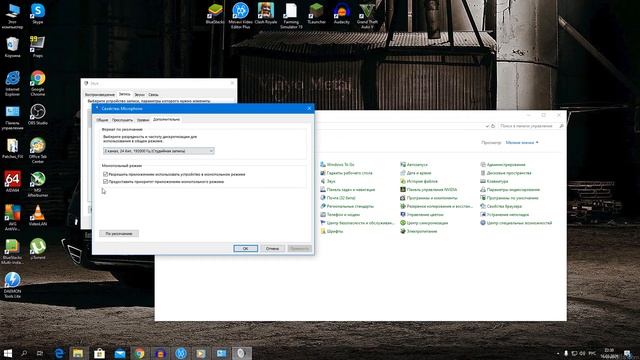
Task: Select the Advanced tab in Microphone properties
Action: point(166,120)
